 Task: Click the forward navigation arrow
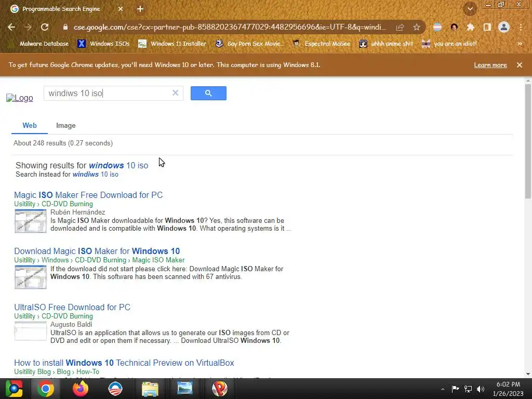pos(28,27)
